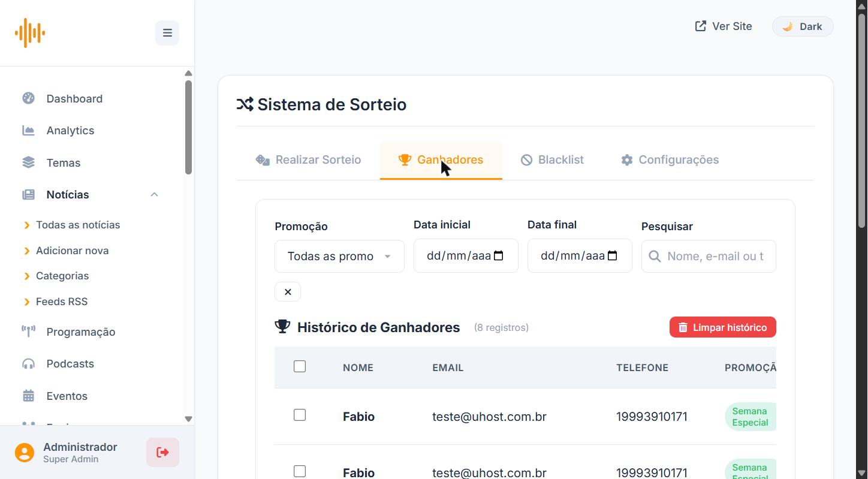The height and width of the screenshot is (479, 868).
Task: Click the Ver Site link
Action: point(723,26)
